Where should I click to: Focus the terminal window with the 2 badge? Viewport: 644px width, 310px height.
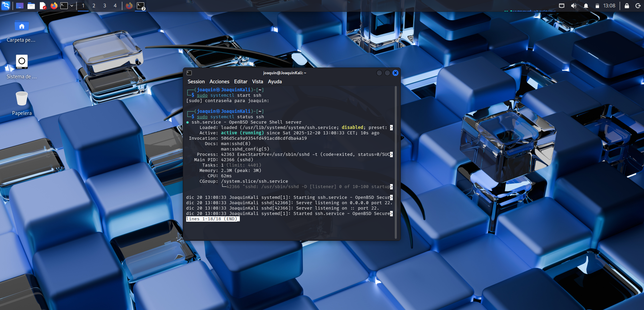click(141, 6)
